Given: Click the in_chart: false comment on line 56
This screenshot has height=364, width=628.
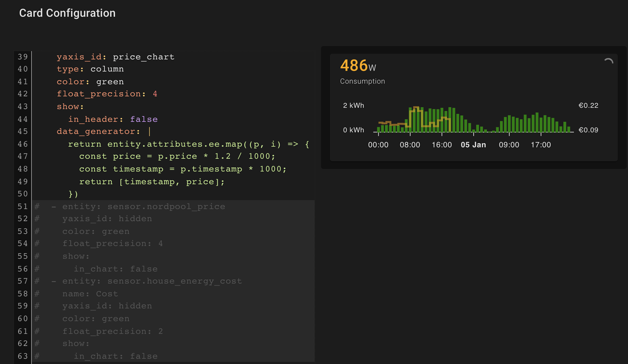Looking at the screenshot, I should 115,268.
